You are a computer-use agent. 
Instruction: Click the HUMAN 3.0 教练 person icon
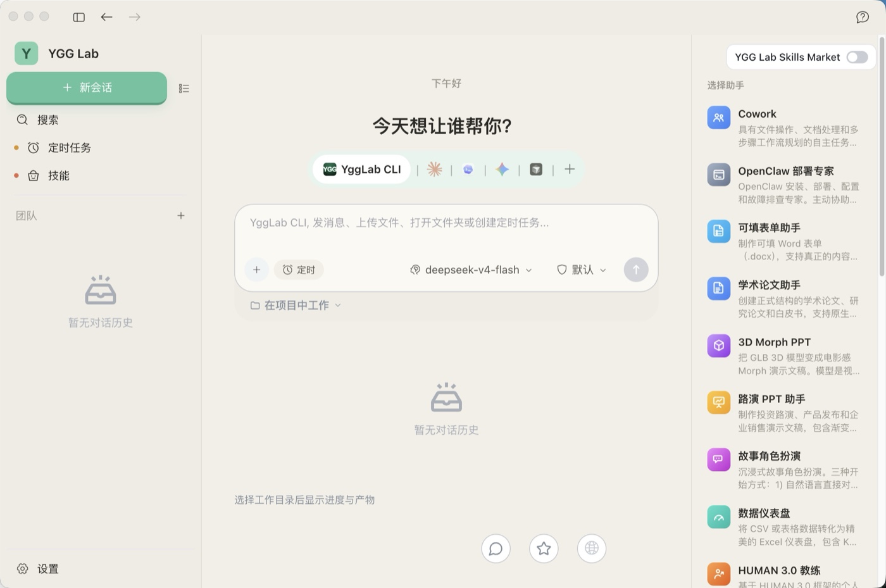click(718, 573)
